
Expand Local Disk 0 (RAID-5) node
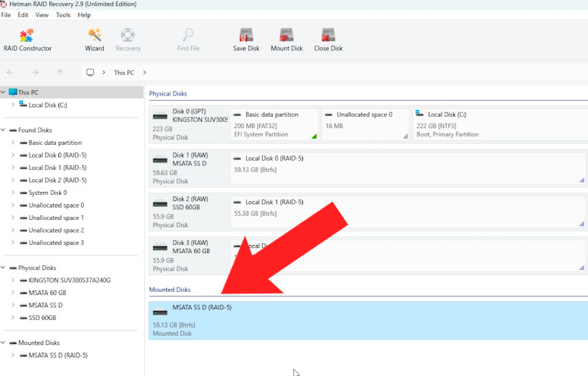pyautogui.click(x=13, y=155)
